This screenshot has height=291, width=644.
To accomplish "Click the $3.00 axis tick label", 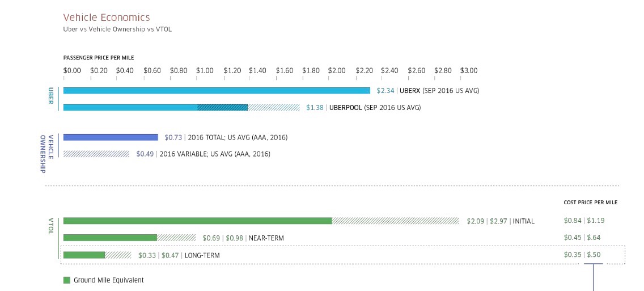I will point(469,71).
